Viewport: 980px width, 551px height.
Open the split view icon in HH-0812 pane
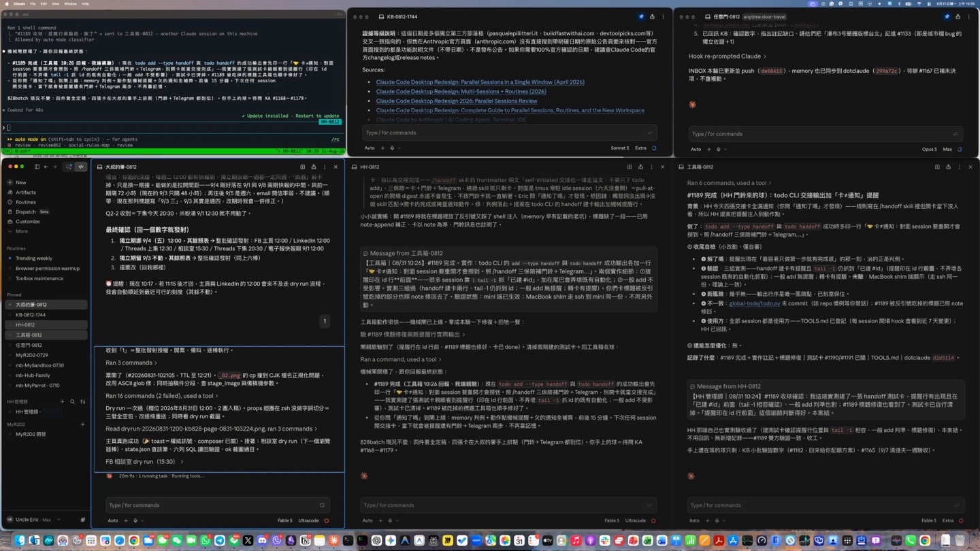(x=630, y=167)
